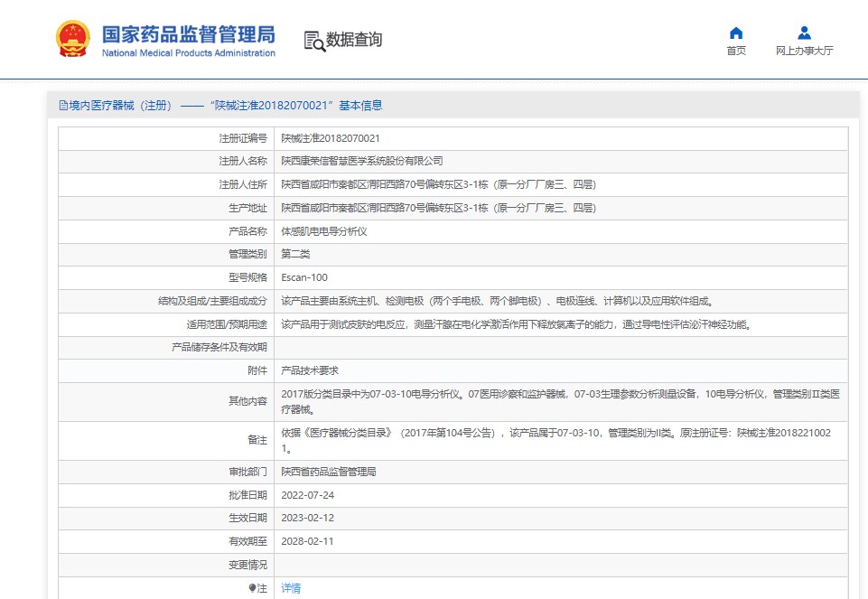
Task: Click the 产品技术要求 attachment text
Action: pyautogui.click(x=310, y=370)
